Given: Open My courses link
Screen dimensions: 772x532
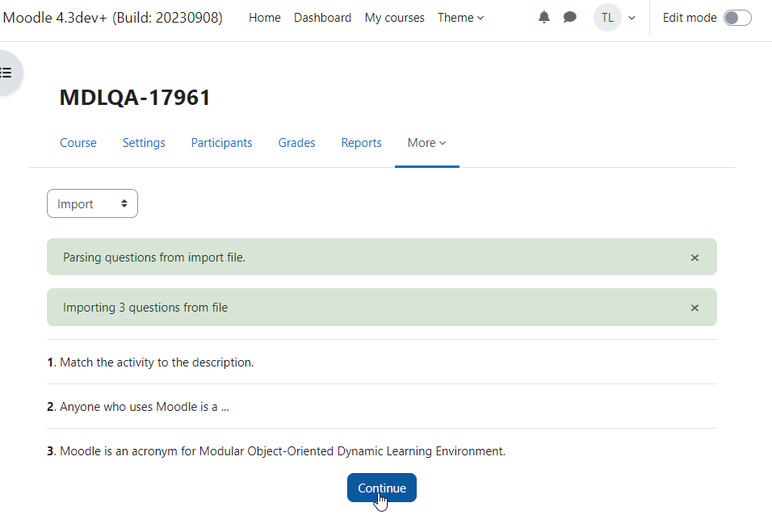Looking at the screenshot, I should [394, 18].
